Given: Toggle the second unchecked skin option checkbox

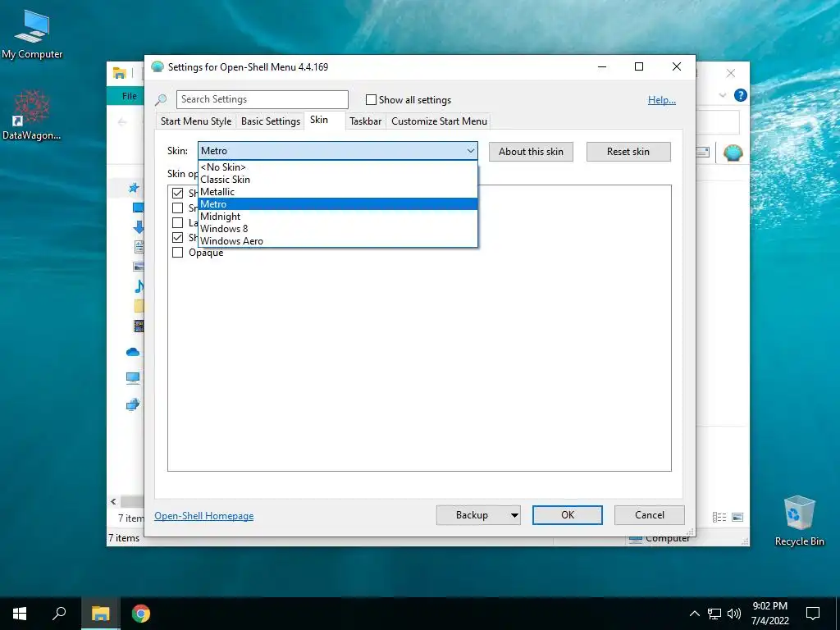Looking at the screenshot, I should (x=177, y=208).
